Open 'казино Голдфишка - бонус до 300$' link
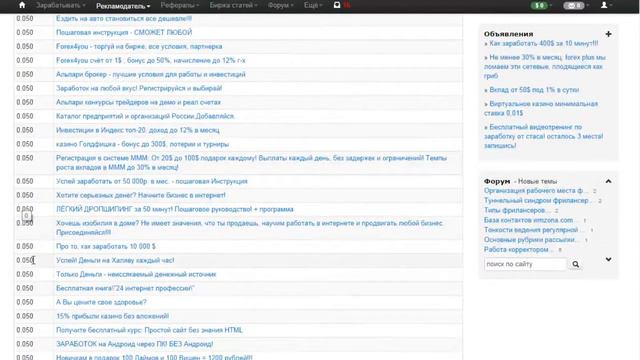The image size is (640, 360). pyautogui.click(x=142, y=144)
